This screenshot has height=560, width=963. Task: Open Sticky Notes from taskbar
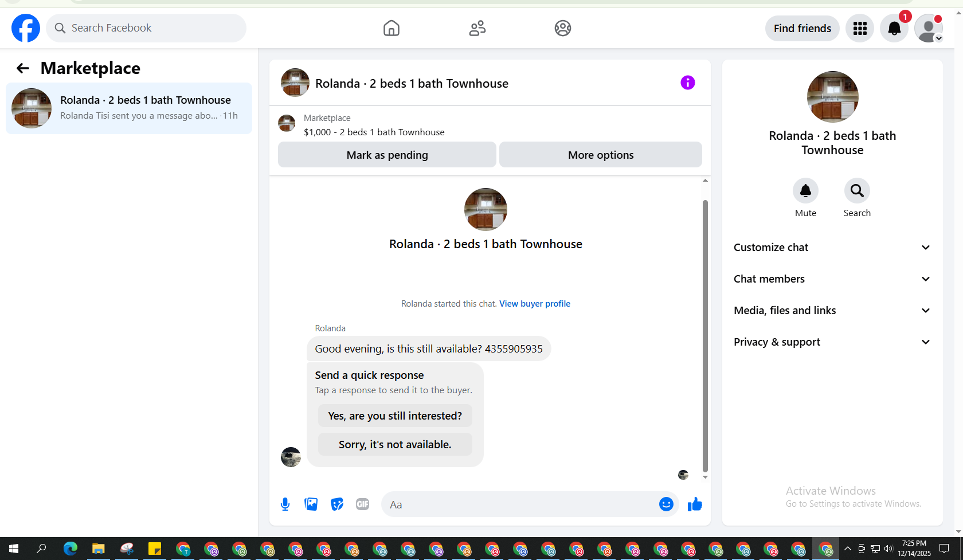[154, 549]
